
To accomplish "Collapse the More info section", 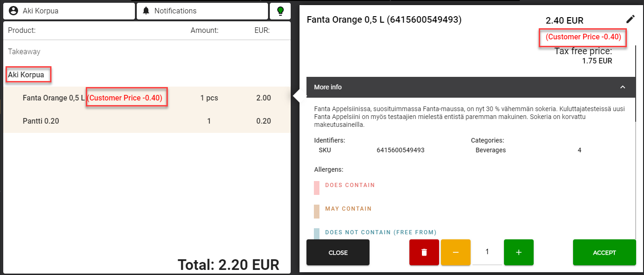I will [x=464, y=87].
